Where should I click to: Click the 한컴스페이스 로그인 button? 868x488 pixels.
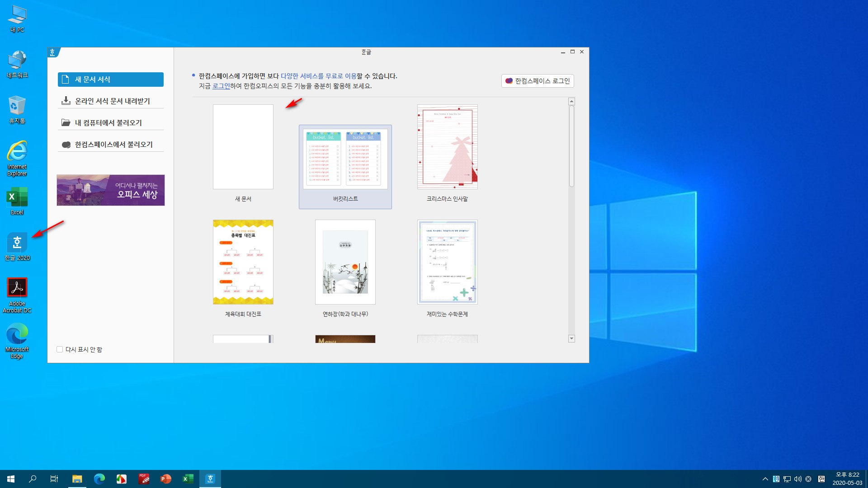(x=538, y=81)
